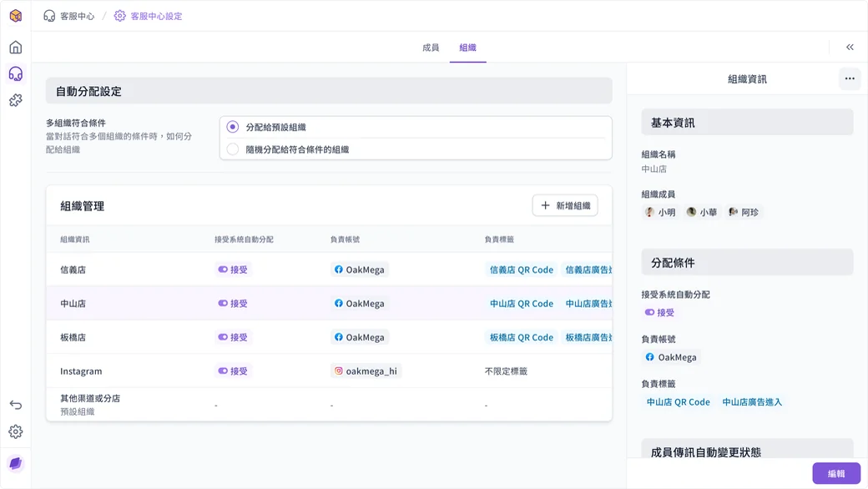The image size is (868, 489).
Task: Click the gear icon beside 客服中心設定
Action: 119,16
